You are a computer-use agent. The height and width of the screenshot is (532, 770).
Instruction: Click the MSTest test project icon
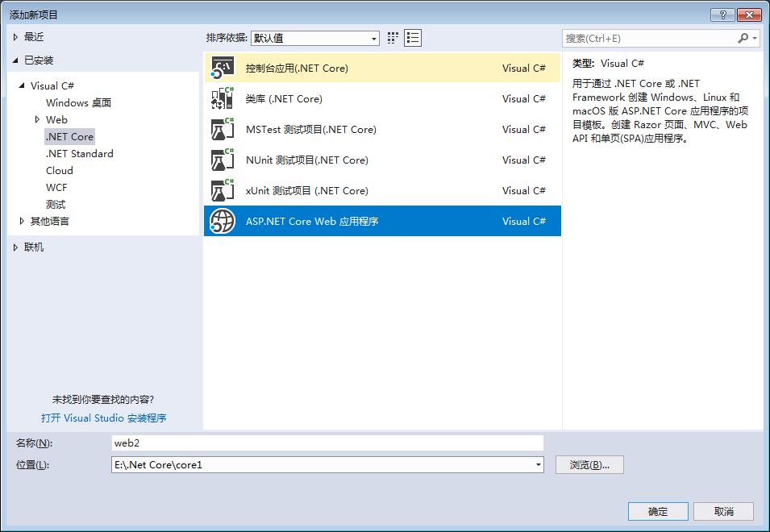223,129
